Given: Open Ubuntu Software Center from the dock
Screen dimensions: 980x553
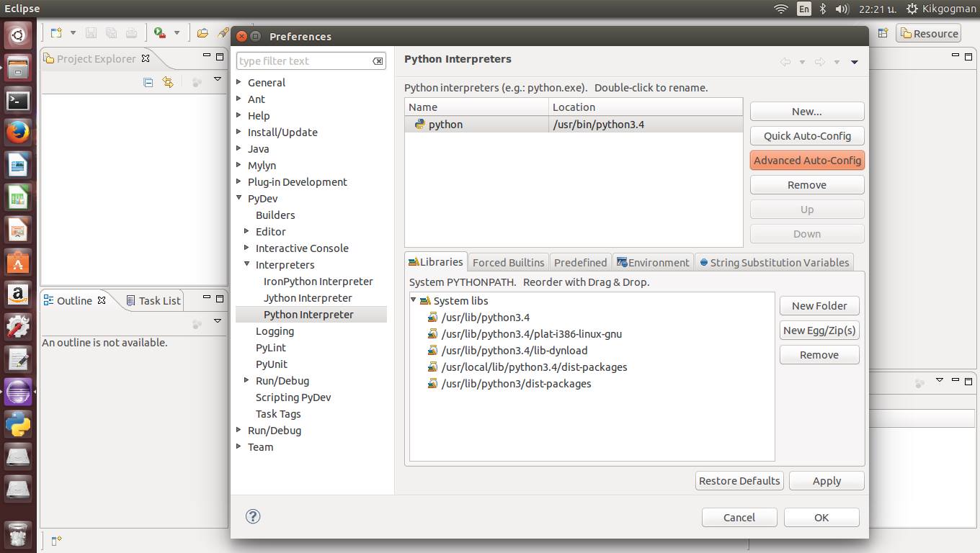Looking at the screenshot, I should (18, 264).
